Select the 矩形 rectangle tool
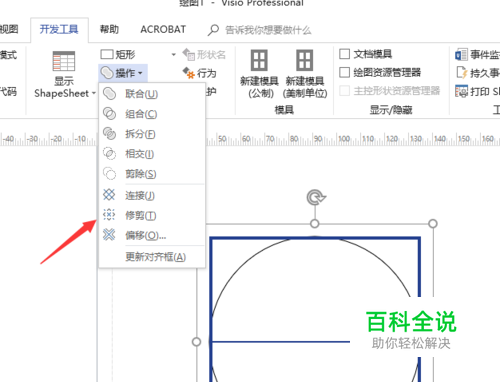 (x=118, y=54)
